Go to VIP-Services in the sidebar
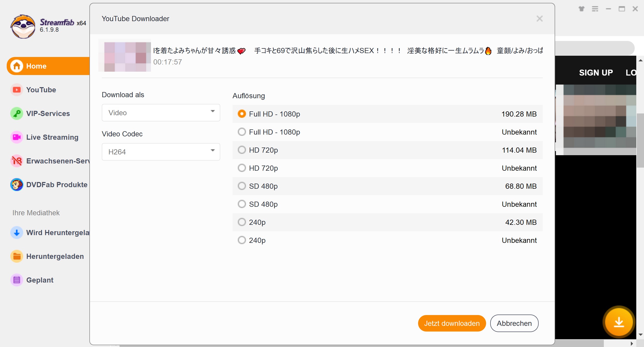Viewport: 644px width, 347px height. (48, 113)
